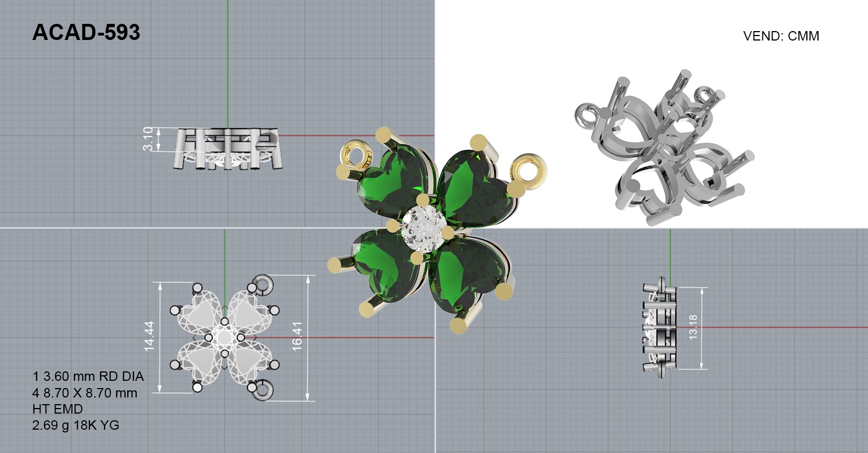Click the 3.10 height dimension label
The image size is (868, 453).
[148, 139]
